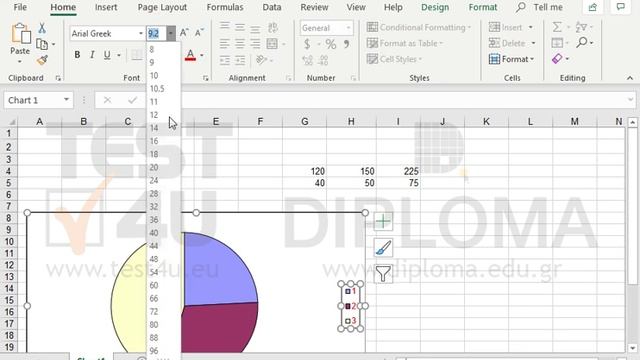Click the Wrap Text icon
The width and height of the screenshot is (640, 360).
click(x=273, y=27)
